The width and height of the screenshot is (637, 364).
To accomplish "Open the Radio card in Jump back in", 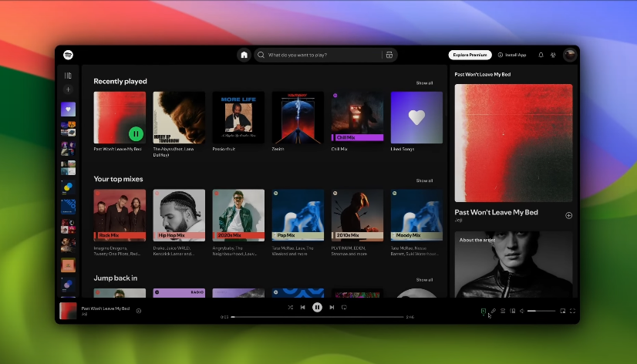I will (179, 293).
